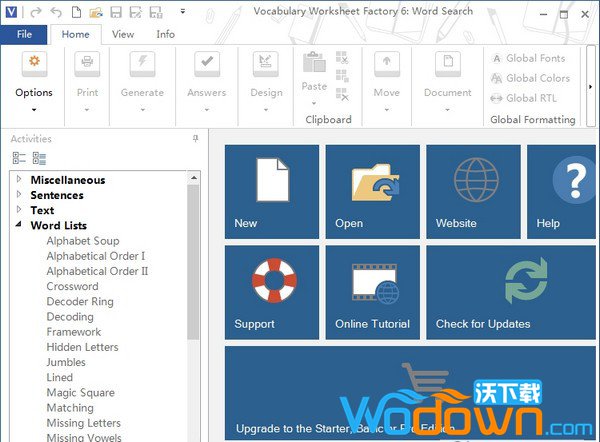Click the save-as icon with pencil

click(136, 12)
